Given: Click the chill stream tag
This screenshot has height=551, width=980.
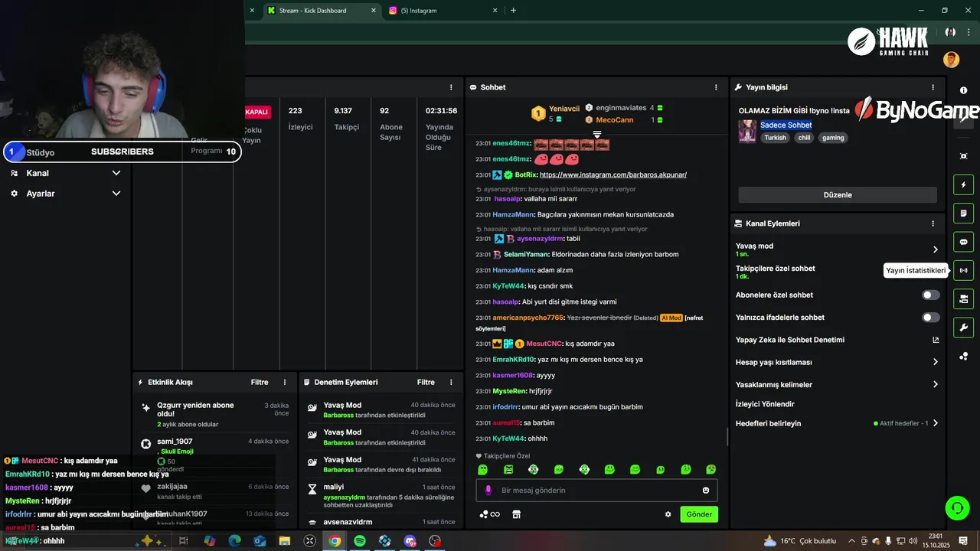Looking at the screenshot, I should coord(804,138).
